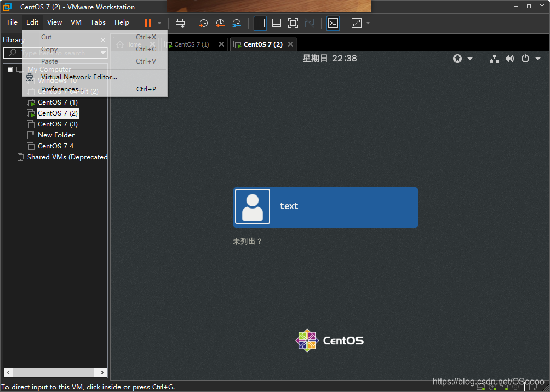This screenshot has height=392, width=550.
Task: Open the power options dropdown arrow
Action: tap(159, 23)
